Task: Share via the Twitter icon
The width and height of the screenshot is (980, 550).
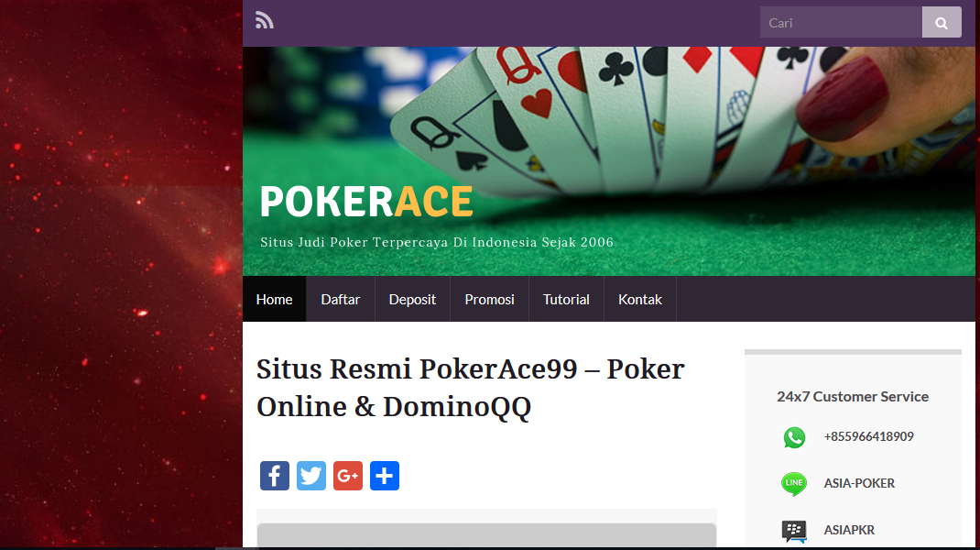Action: pyautogui.click(x=311, y=476)
